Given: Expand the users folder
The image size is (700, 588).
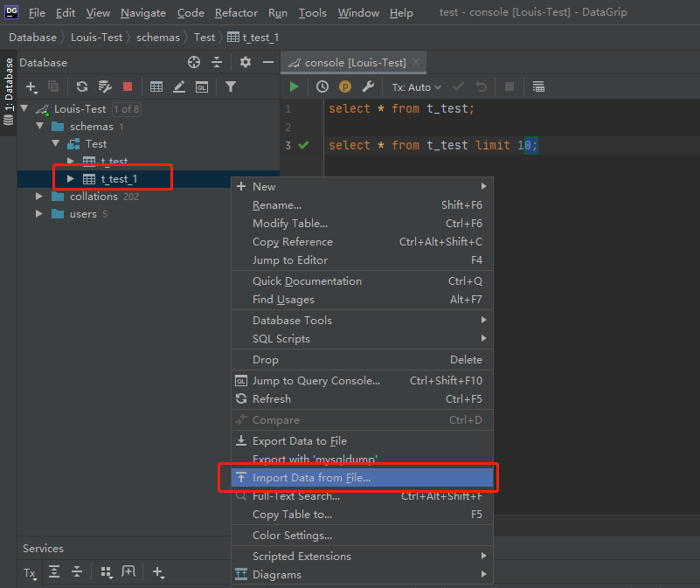Looking at the screenshot, I should pos(39,213).
